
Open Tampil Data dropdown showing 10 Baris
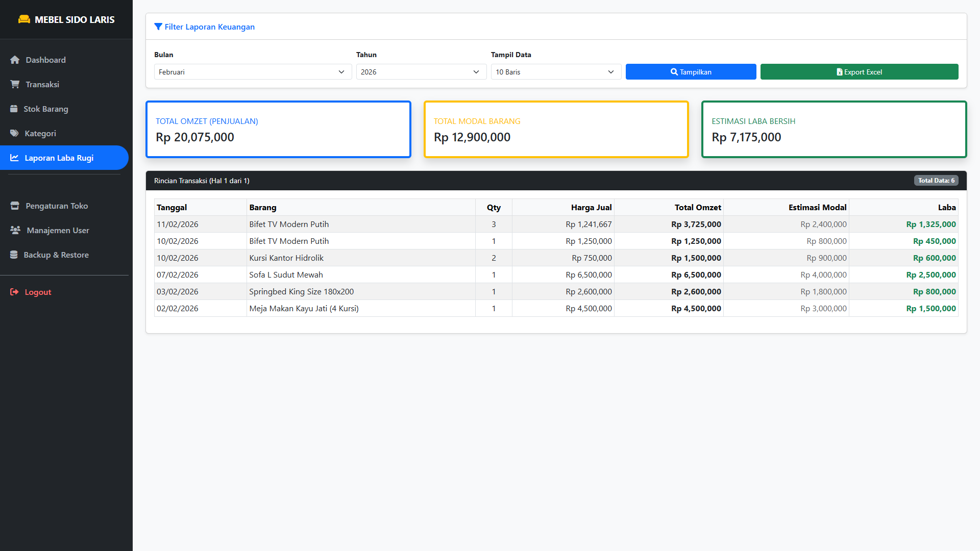point(555,72)
